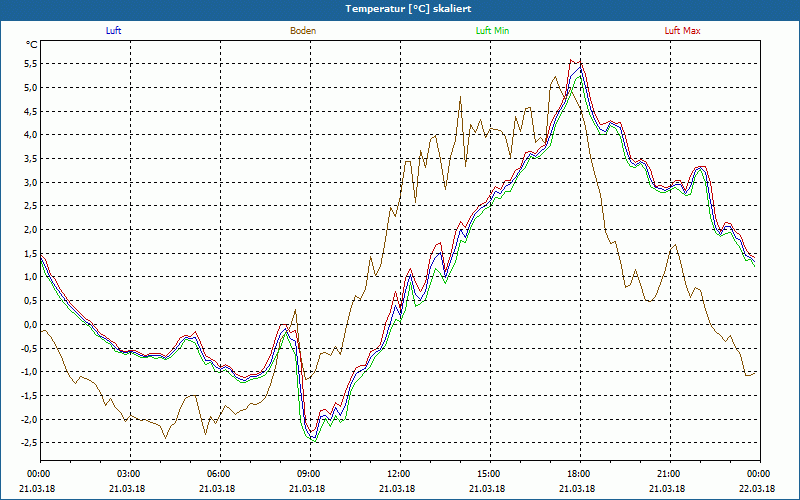Screen dimensions: 800x500
Task: Click the '4,0' y-axis value
Action: point(31,135)
